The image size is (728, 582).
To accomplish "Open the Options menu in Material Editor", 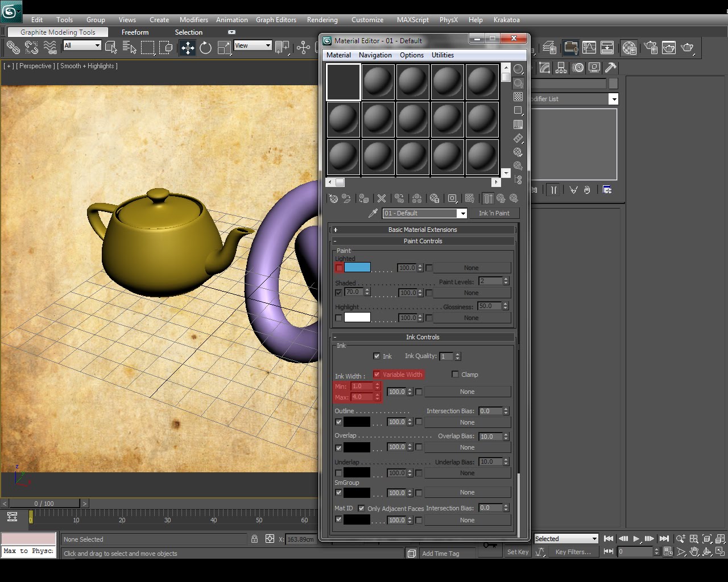I will point(411,55).
